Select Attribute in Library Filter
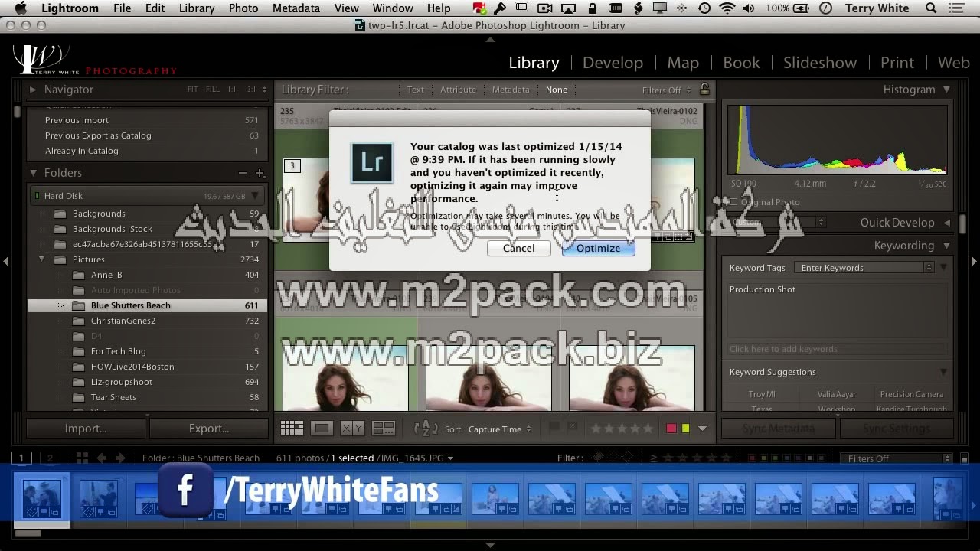 tap(458, 90)
